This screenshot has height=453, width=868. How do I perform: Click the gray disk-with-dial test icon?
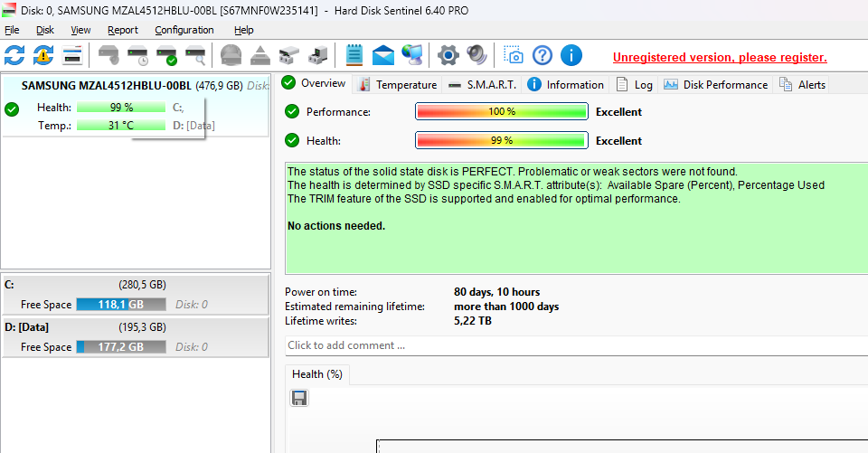108,55
